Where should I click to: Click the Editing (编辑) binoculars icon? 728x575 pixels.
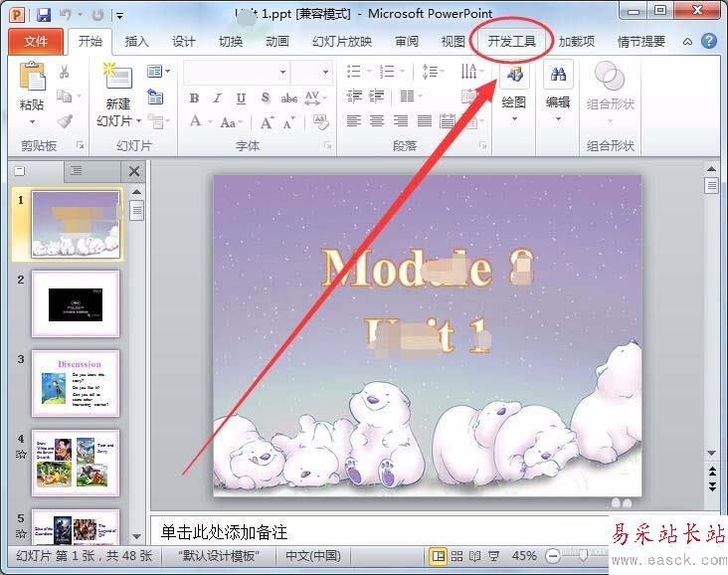558,75
